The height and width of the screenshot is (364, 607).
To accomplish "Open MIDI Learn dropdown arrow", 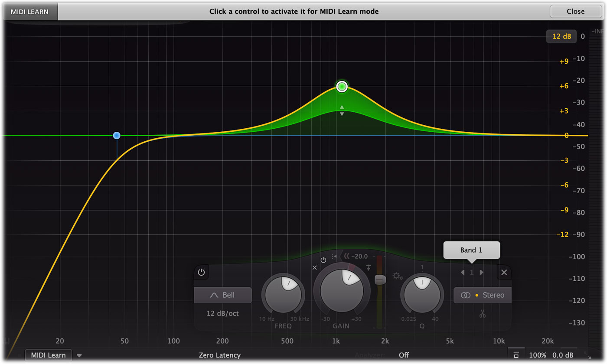I will (x=79, y=355).
